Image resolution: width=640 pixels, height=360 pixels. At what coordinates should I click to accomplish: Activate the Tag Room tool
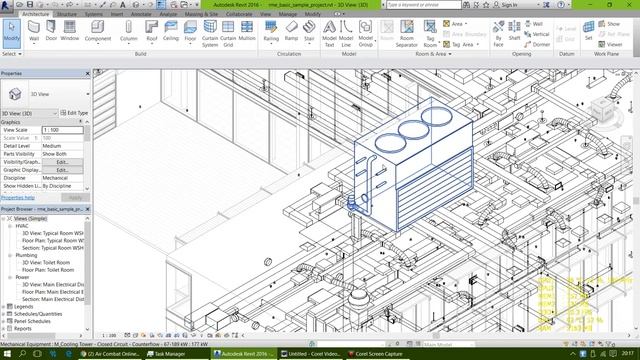point(430,34)
